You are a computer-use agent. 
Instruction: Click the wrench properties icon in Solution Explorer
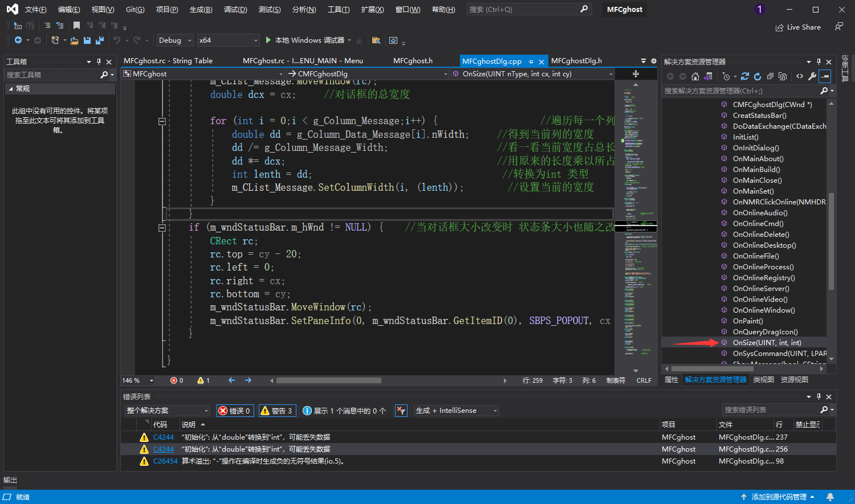click(812, 76)
